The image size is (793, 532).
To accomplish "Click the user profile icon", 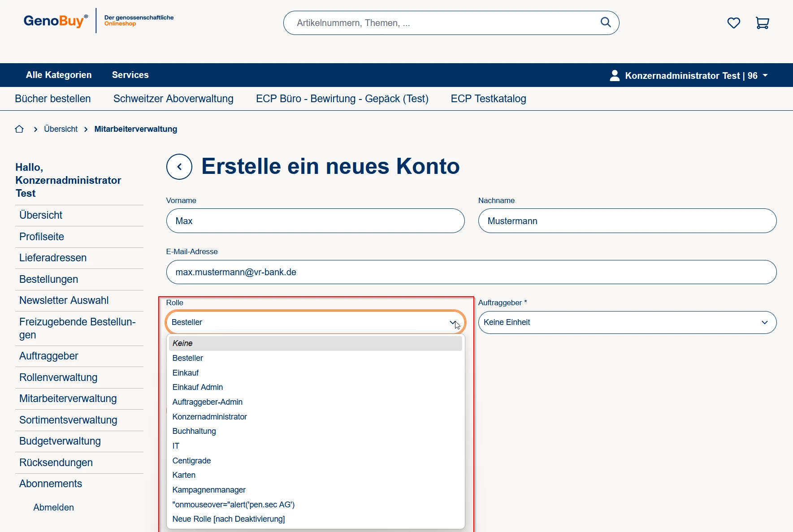I will coord(615,75).
